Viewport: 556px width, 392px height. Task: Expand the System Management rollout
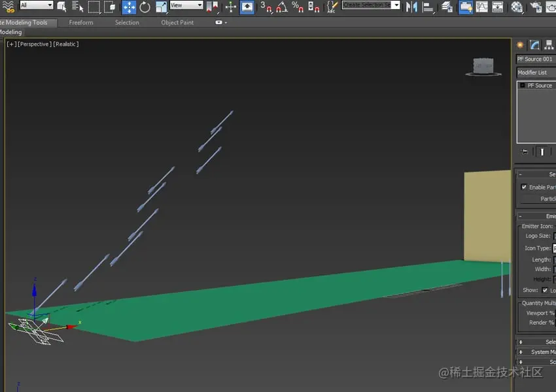click(536, 351)
